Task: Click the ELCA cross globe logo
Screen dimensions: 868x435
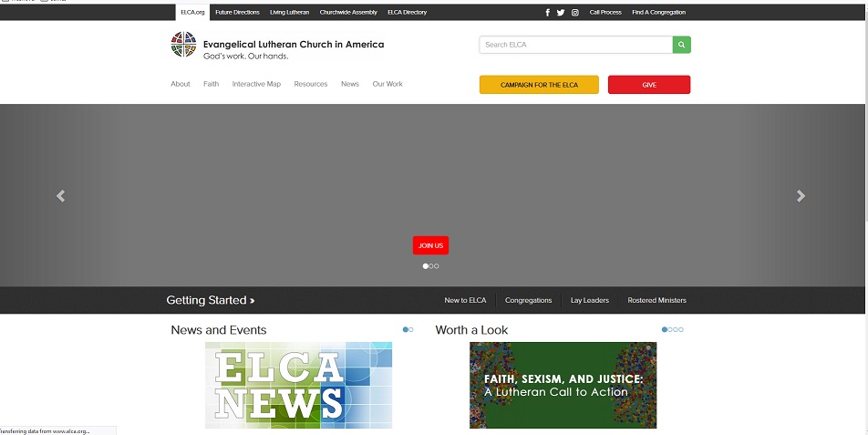Action: tap(184, 45)
